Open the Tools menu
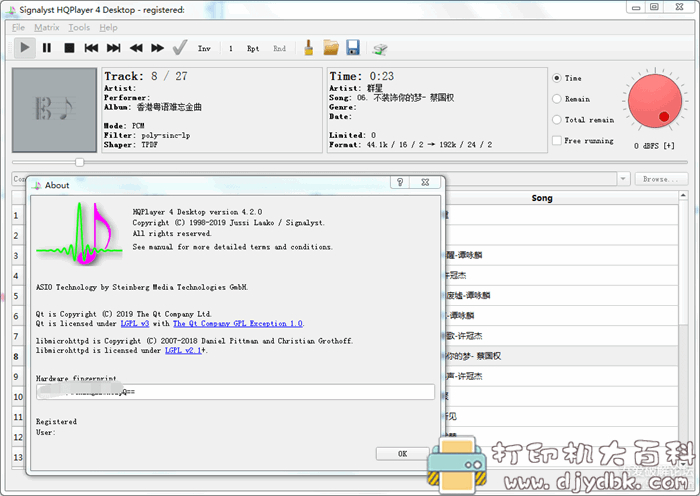The image size is (700, 496). [79, 28]
